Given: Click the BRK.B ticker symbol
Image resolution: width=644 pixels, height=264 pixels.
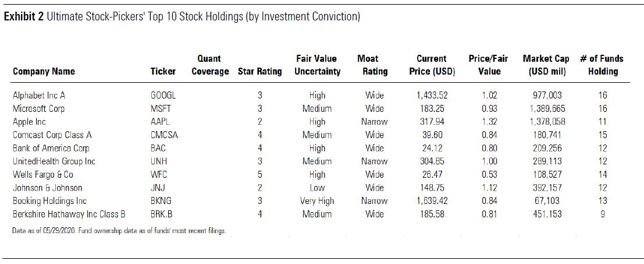Looking at the screenshot, I should 162,214.
